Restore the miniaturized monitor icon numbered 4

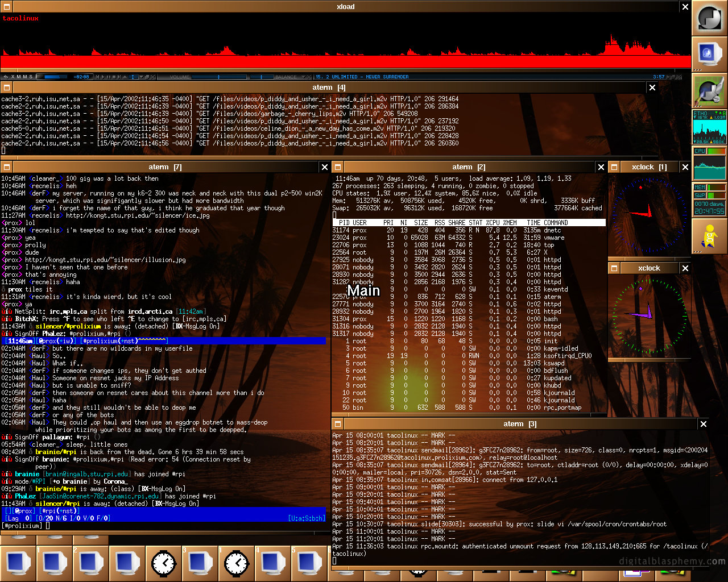point(273,563)
